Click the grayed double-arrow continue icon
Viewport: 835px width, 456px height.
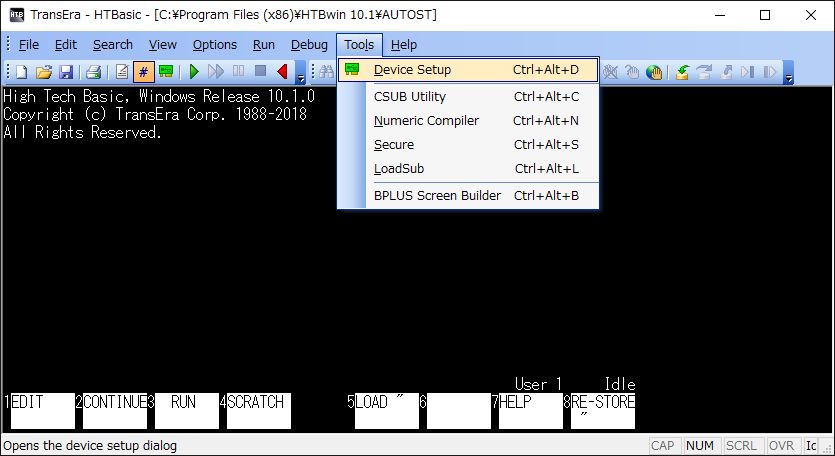tap(216, 71)
